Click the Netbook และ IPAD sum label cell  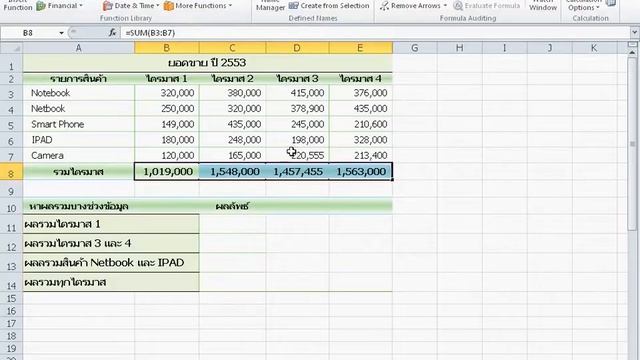coord(111,262)
